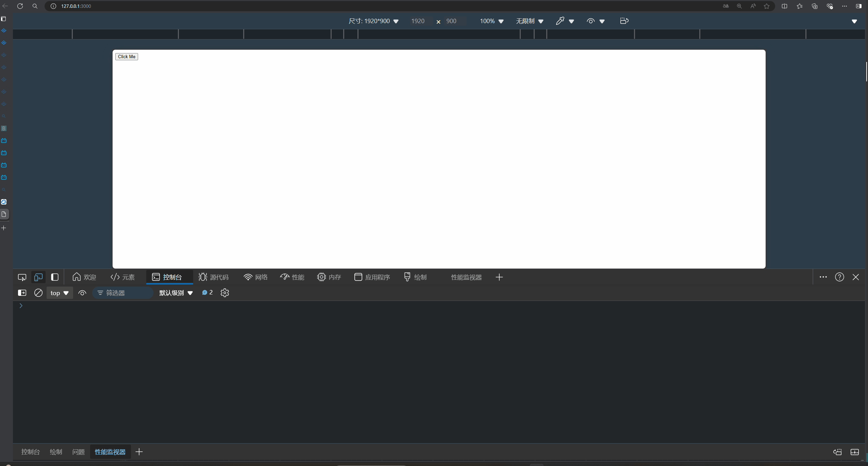Open the more options menu in DevTools
Image resolution: width=868 pixels, height=466 pixels.
tap(823, 277)
